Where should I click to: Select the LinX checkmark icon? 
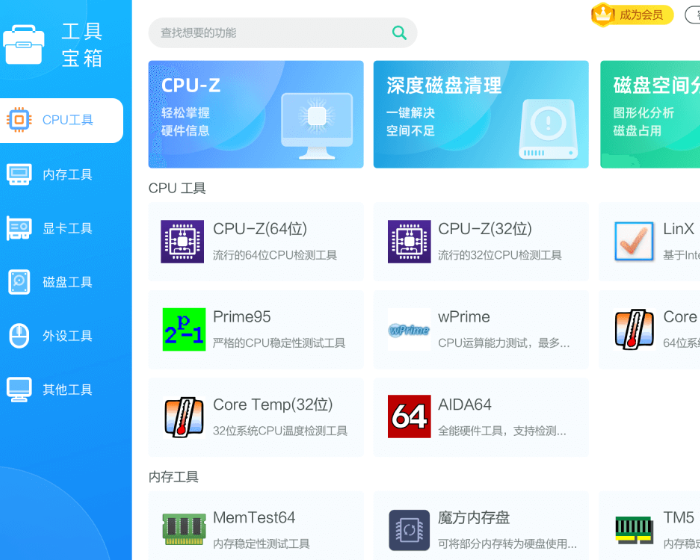pos(634,242)
